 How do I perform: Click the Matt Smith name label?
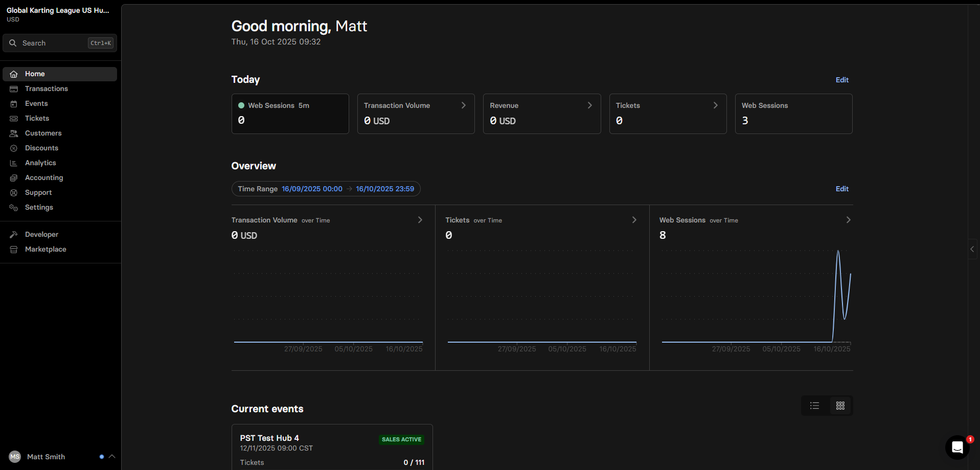click(x=46, y=457)
